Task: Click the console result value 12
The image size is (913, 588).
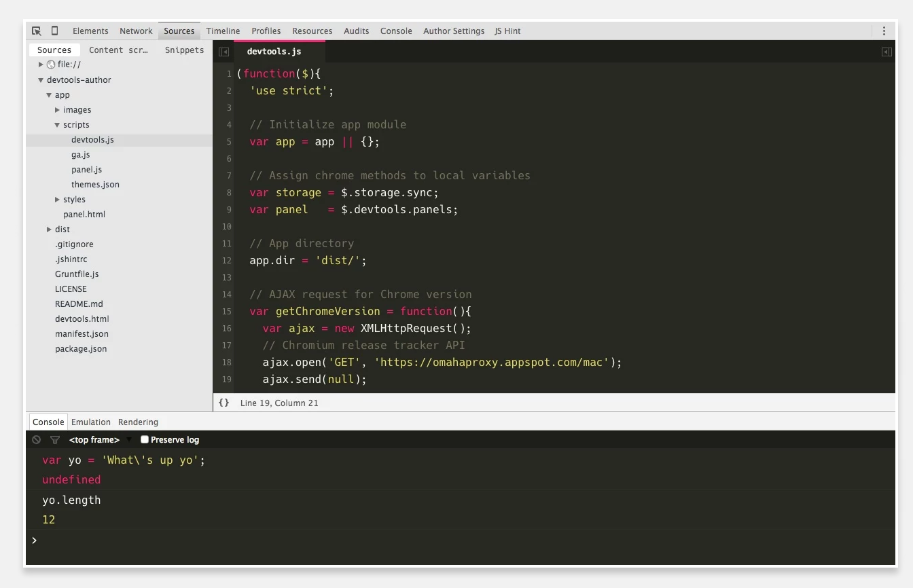Action: (x=48, y=519)
